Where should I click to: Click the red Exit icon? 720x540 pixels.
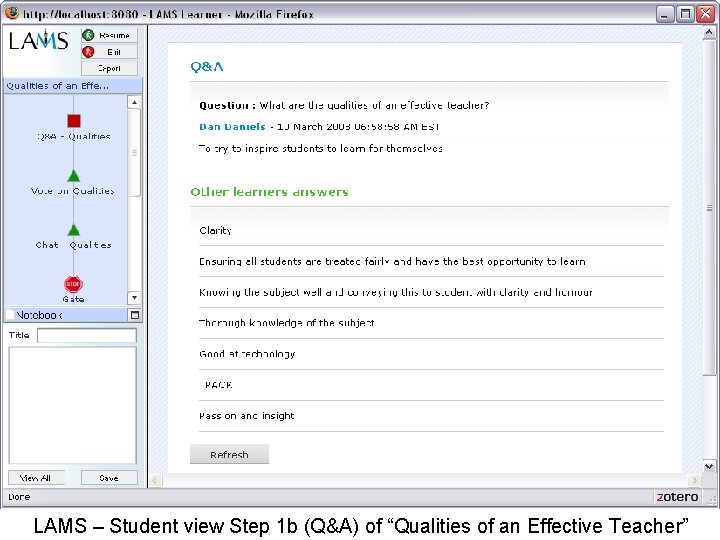click(x=88, y=52)
